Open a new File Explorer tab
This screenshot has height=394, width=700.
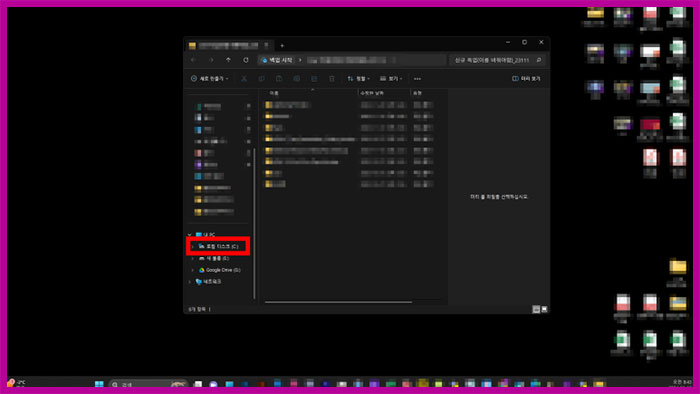(x=282, y=46)
